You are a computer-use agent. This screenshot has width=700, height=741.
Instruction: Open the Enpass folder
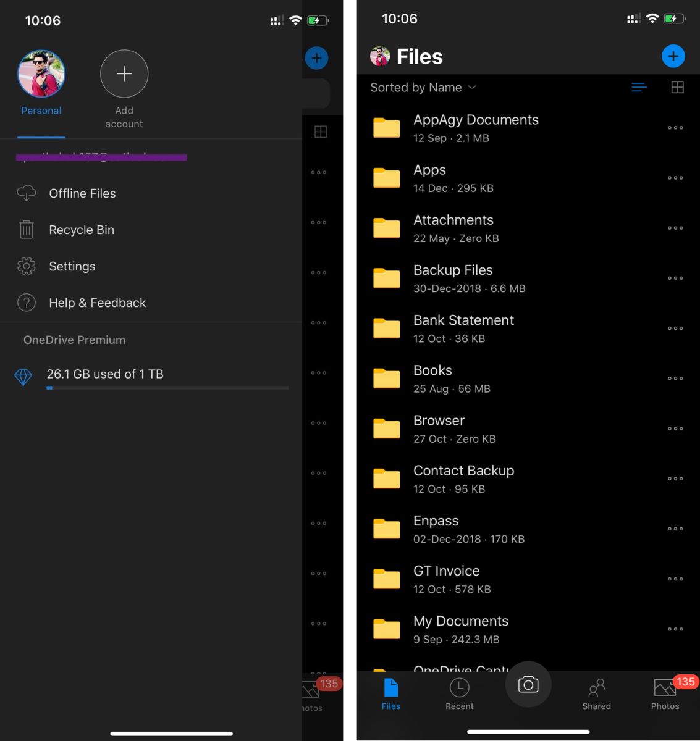click(x=528, y=529)
